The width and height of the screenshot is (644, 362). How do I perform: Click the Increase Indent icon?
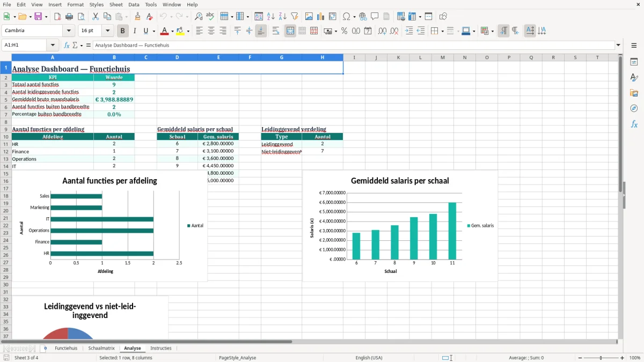[409, 31]
